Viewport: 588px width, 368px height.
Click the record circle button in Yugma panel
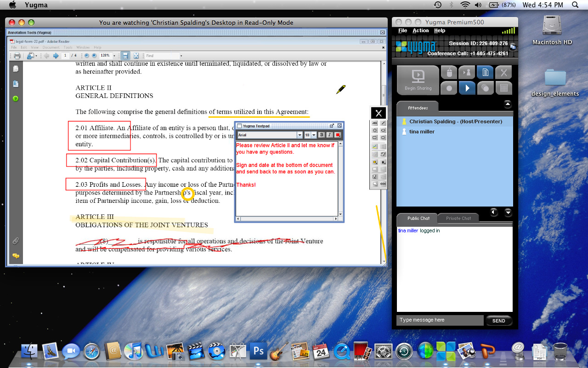pos(449,88)
